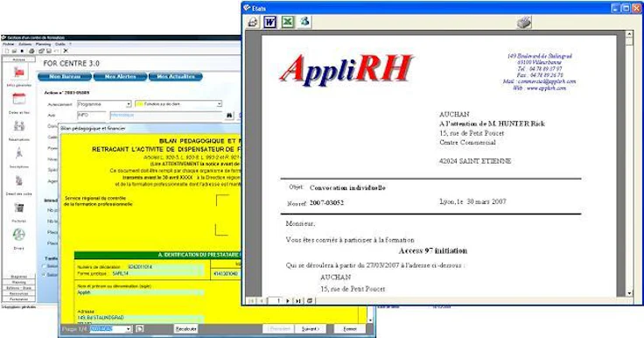Viewport: 644px width, 338px height.
Task: Open the Stagiaires panel at sidebar bottom
Action: click(x=19, y=277)
